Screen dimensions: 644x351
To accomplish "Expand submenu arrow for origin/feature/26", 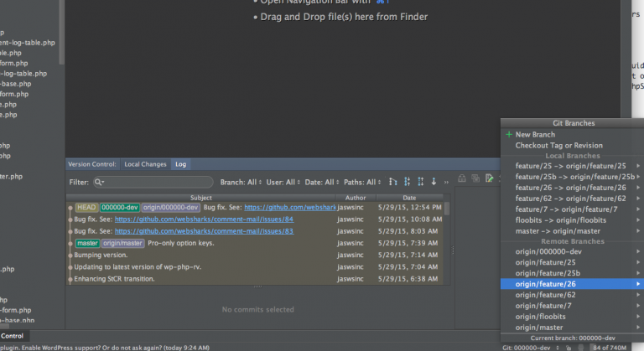I will tap(638, 284).
